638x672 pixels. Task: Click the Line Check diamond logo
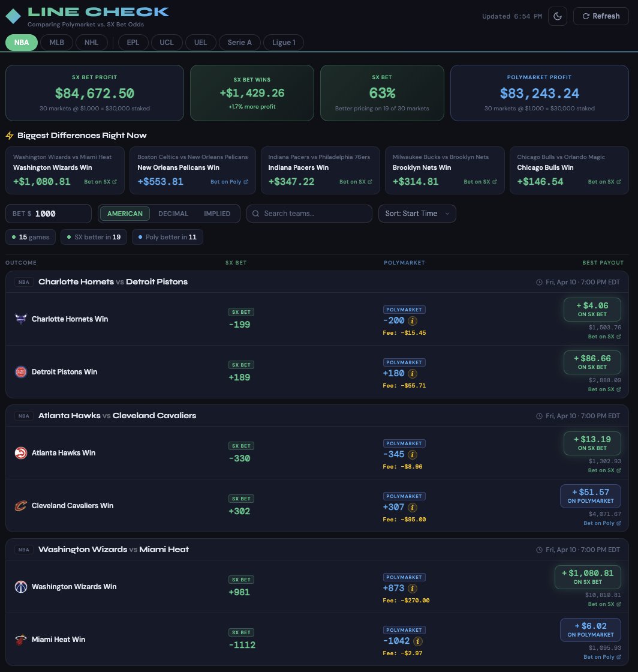(13, 16)
